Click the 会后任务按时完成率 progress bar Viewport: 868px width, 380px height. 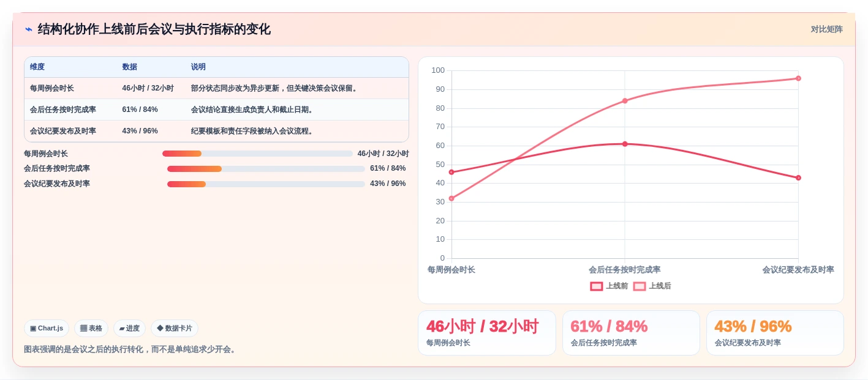coord(266,168)
